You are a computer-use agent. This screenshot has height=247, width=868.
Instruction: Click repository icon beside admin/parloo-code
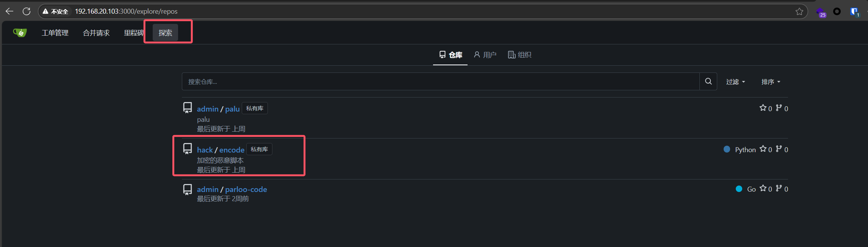[188, 189]
